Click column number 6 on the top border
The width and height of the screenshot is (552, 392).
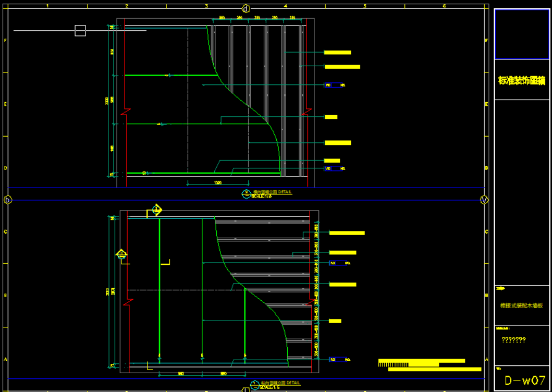(x=444, y=6)
